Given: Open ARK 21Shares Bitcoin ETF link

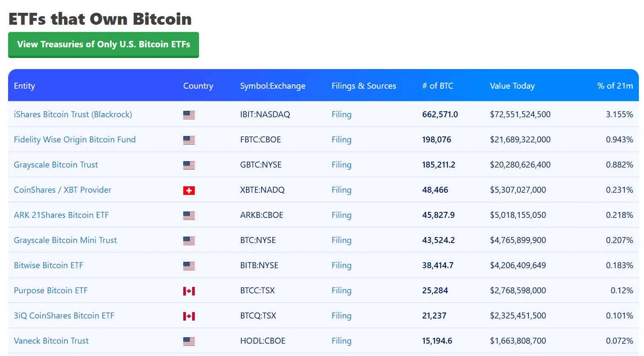Looking at the screenshot, I should [x=61, y=215].
